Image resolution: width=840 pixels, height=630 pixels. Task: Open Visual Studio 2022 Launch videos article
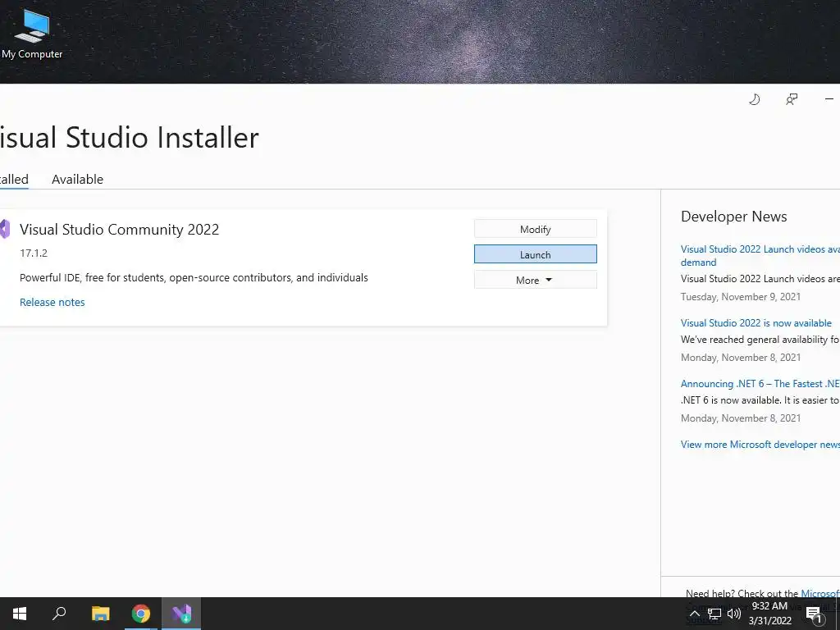click(x=760, y=256)
